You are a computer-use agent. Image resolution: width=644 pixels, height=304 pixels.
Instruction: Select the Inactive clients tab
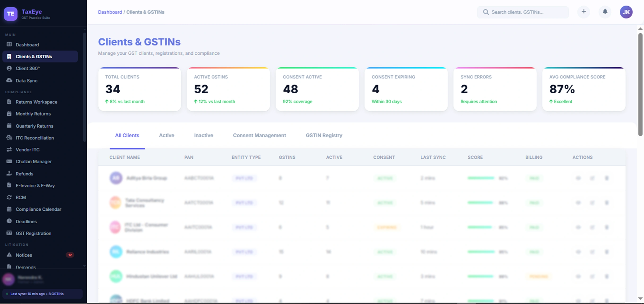204,135
